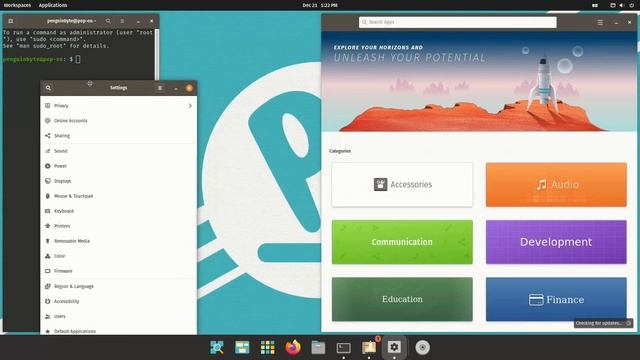
Task: Click the Accessibility icon in the Settings sidebar
Action: (x=48, y=301)
